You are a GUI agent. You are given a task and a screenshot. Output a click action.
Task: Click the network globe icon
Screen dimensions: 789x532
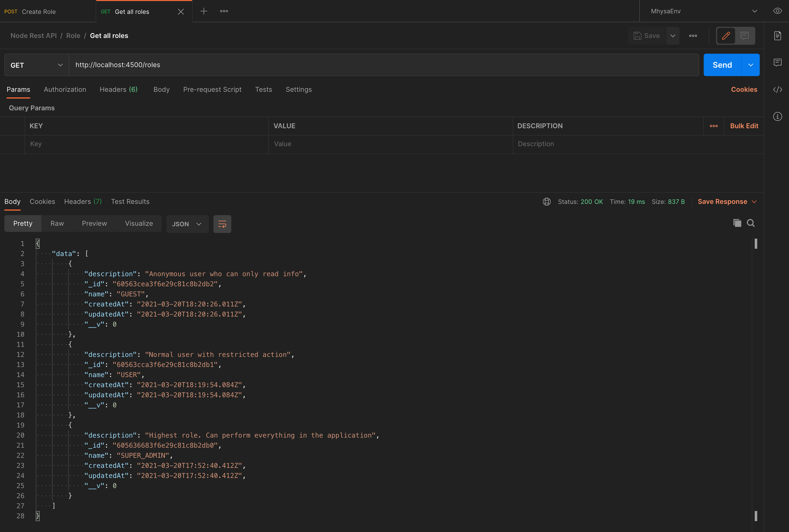[546, 202]
